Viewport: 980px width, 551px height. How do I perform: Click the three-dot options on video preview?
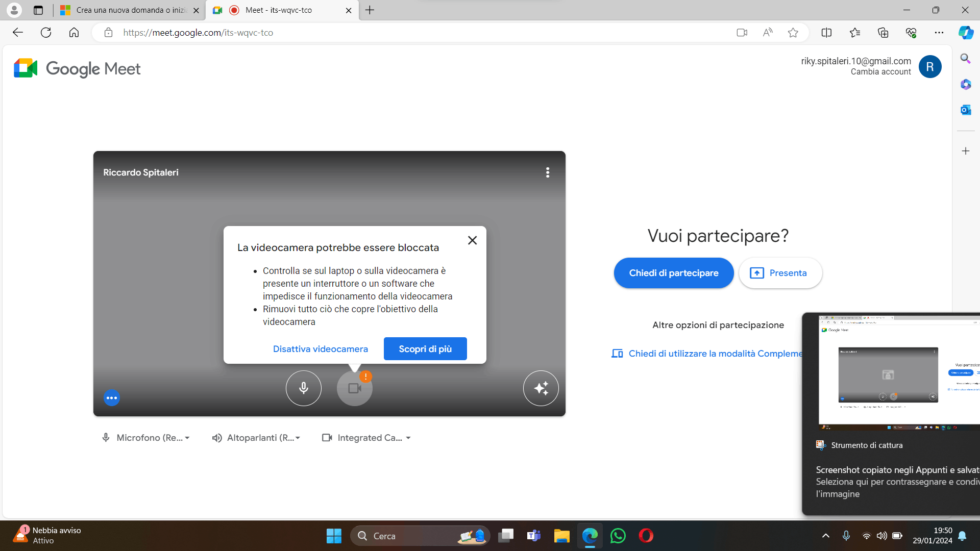pyautogui.click(x=548, y=172)
